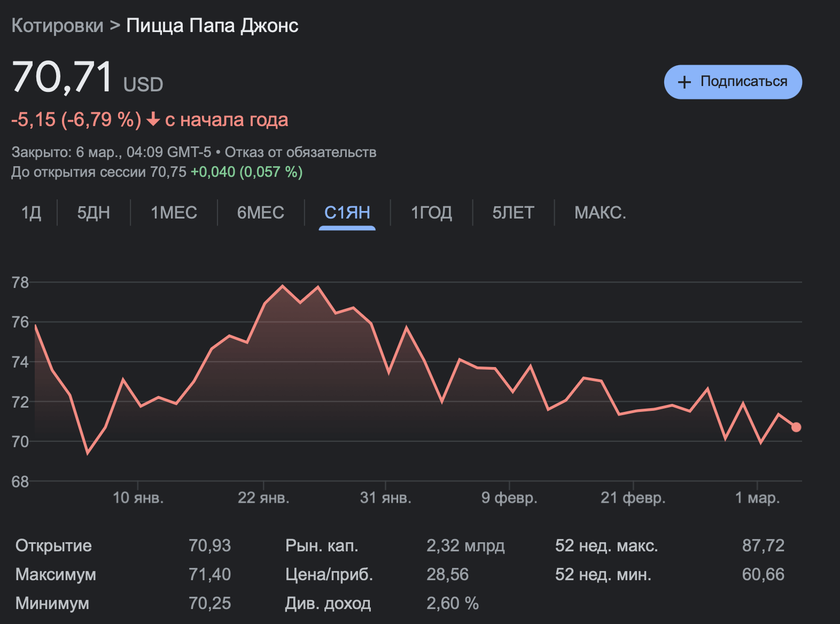The image size is (840, 624).
Task: Click the plus icon in Подписаться button
Action: [x=684, y=82]
